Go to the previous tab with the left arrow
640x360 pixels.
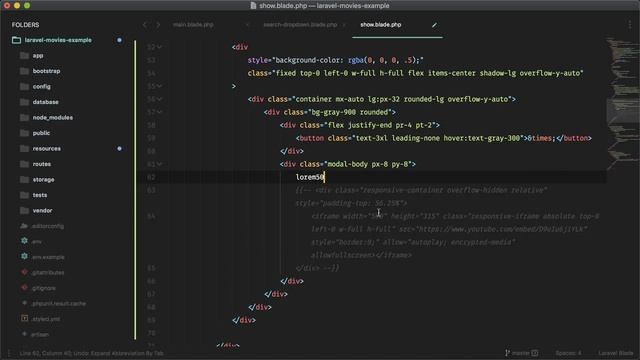coord(145,25)
